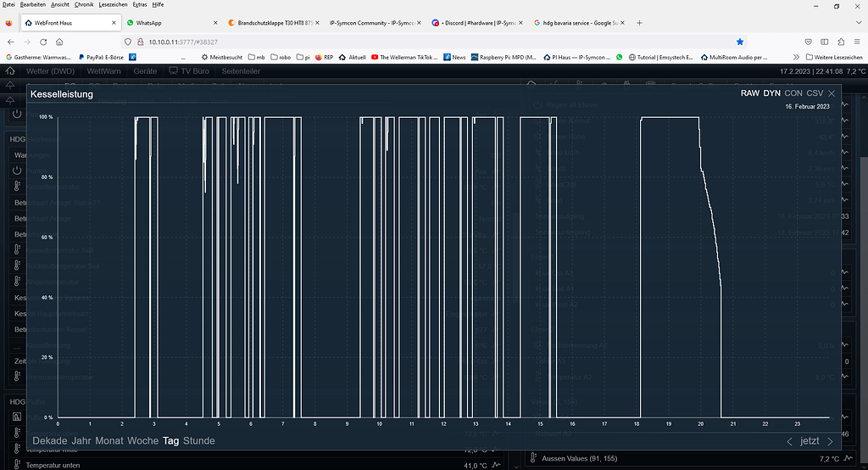Close the Kesselleistung chart overlay

point(832,93)
